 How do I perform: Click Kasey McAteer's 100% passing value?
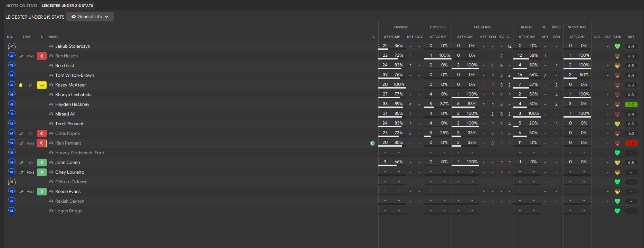399,84
